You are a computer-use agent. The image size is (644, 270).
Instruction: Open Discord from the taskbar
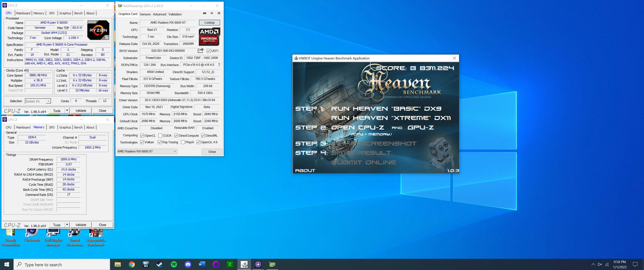(188, 264)
